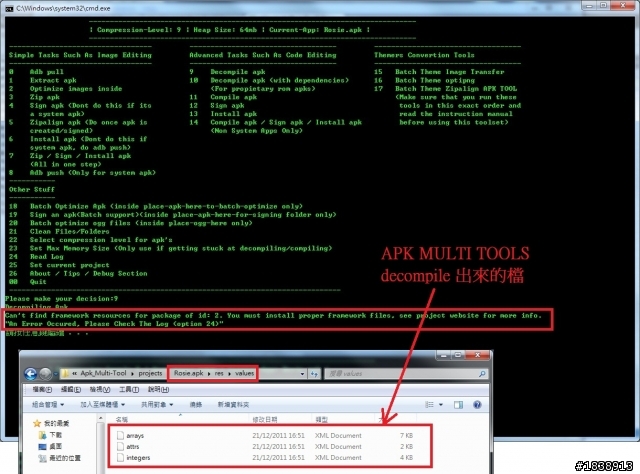Expand the address bar history dropdown
Screen dimensions: 640x474
tap(302, 374)
